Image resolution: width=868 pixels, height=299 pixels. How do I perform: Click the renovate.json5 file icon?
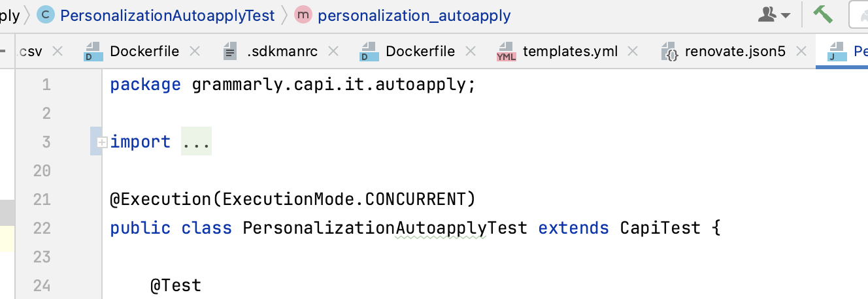[x=670, y=52]
